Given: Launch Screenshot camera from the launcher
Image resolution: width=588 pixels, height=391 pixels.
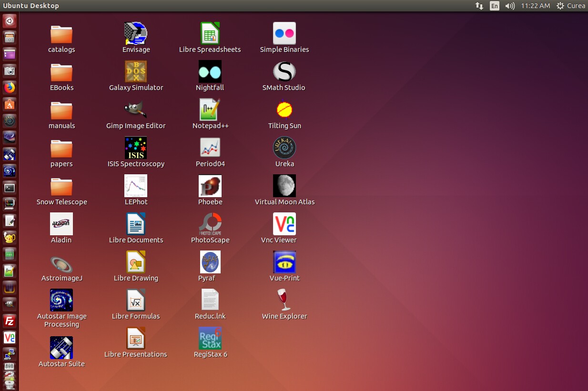Looking at the screenshot, I should (x=10, y=71).
